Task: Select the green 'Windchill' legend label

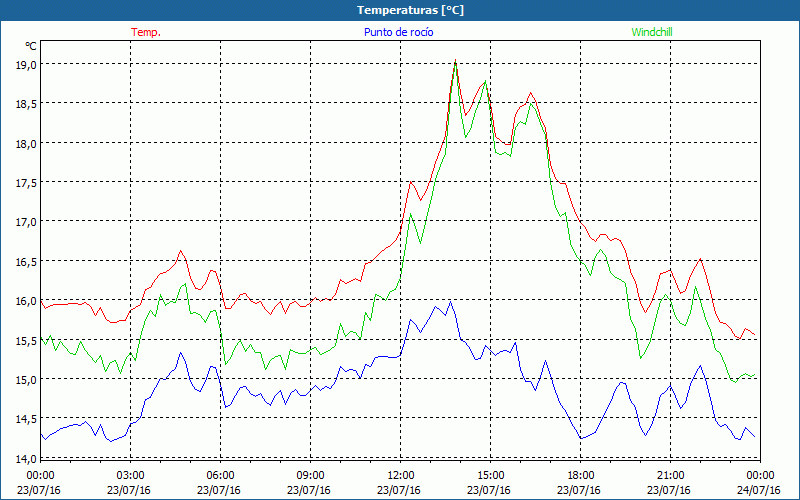Action: pyautogui.click(x=652, y=32)
